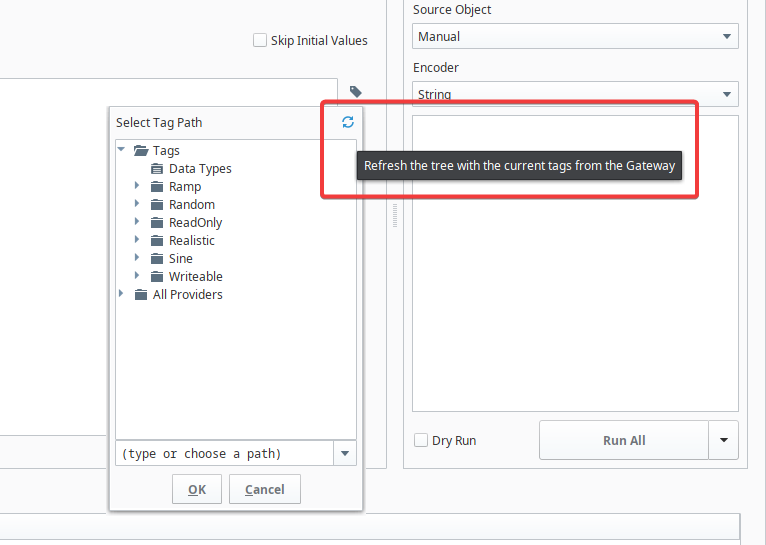
Task: Click the Sine folder icon
Action: tap(157, 259)
